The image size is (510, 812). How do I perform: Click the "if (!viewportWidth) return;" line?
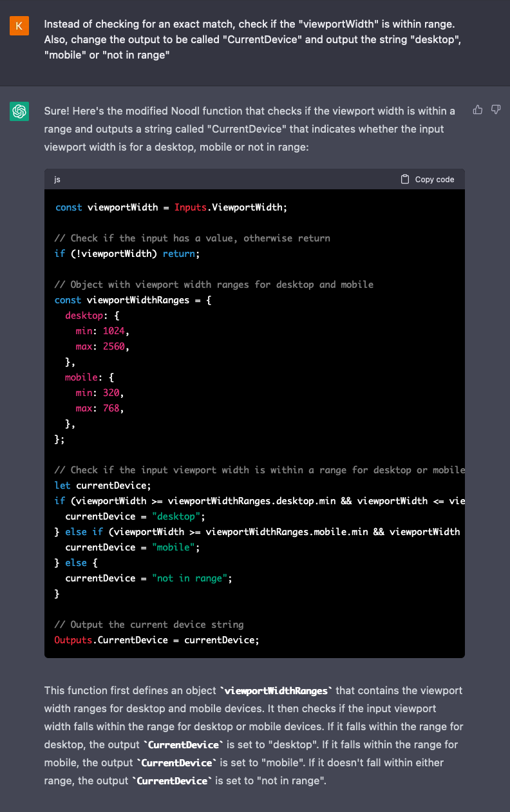(127, 254)
